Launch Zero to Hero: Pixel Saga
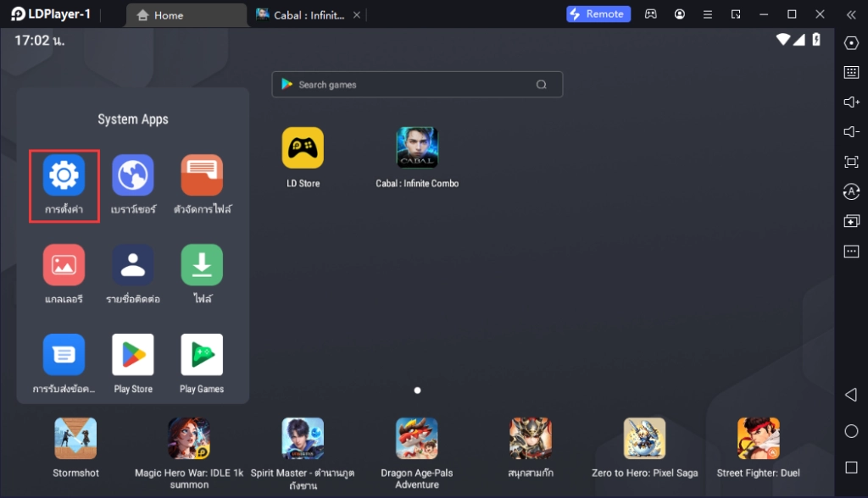 pos(644,438)
